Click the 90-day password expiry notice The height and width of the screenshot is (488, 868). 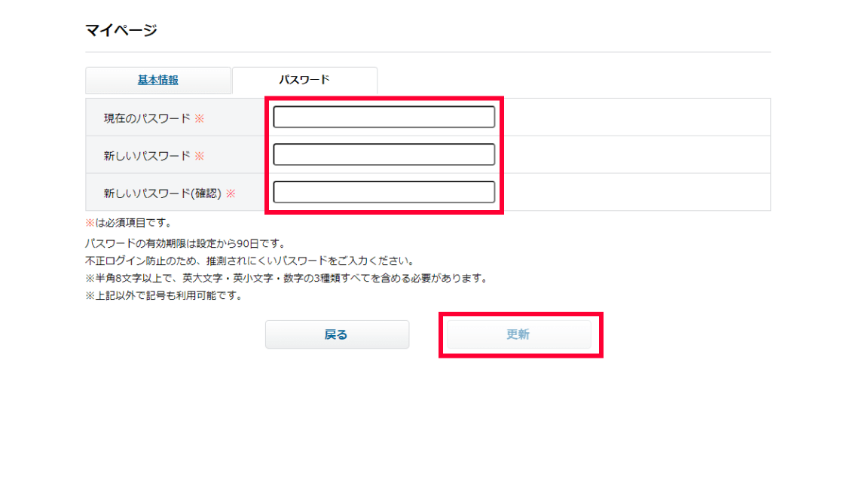point(185,244)
